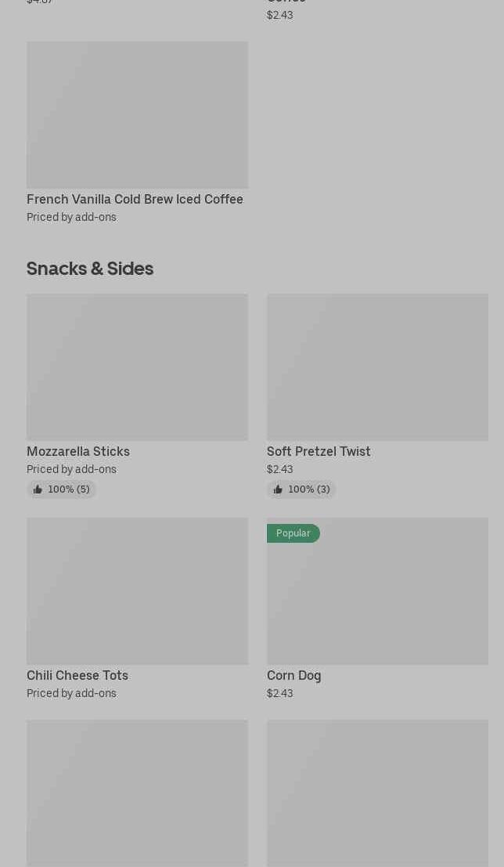Click the 100% (5) rating badge
Viewport: 504px width, 867px height.
point(68,489)
